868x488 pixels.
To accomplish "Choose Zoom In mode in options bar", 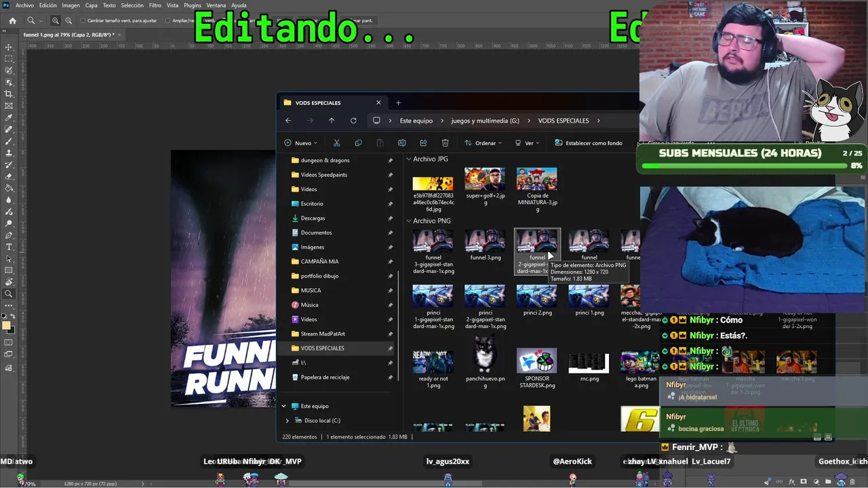I will click(x=56, y=20).
